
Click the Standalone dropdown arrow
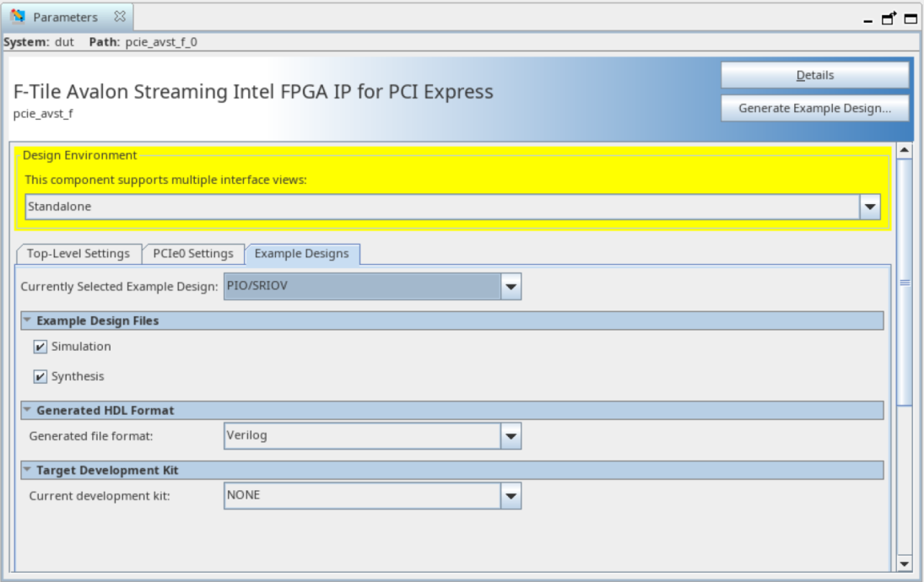click(x=870, y=207)
